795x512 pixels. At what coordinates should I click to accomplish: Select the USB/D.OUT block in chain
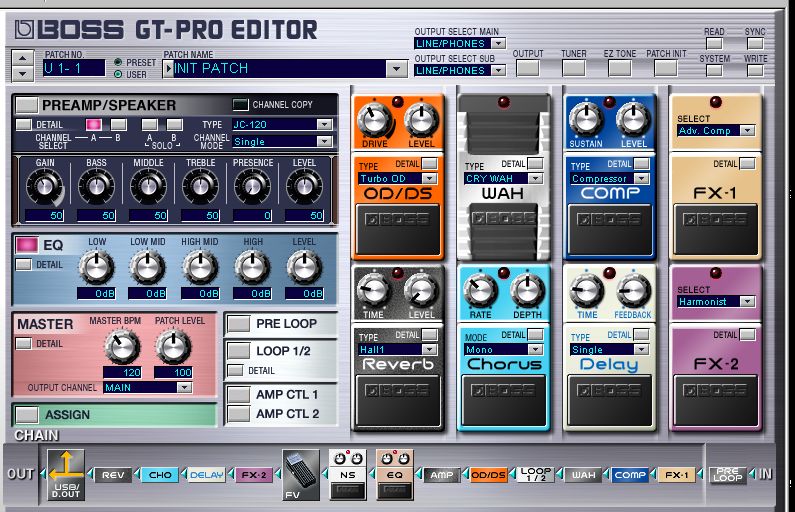coord(66,474)
